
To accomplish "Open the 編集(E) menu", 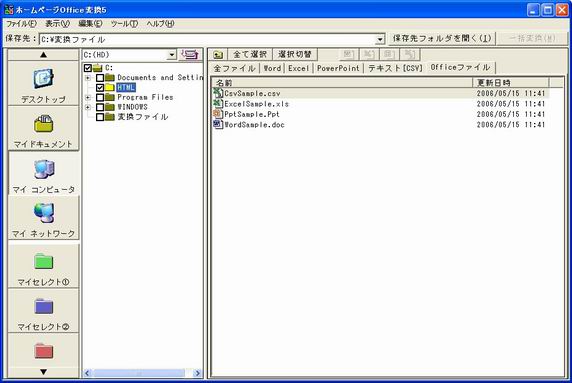I will coord(90,24).
